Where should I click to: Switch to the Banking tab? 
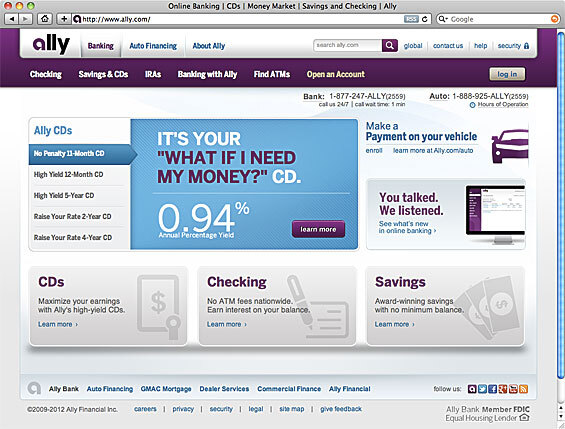tap(101, 46)
